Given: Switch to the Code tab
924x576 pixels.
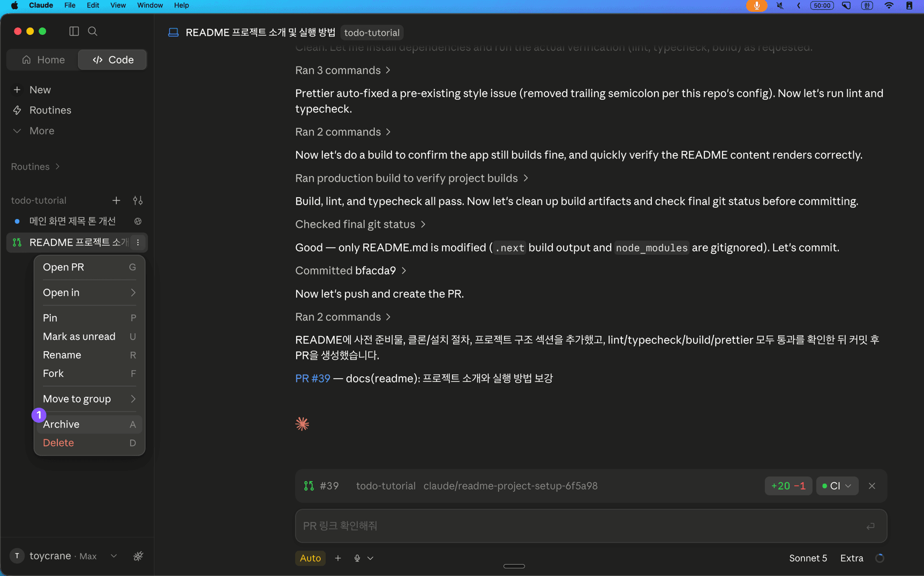Looking at the screenshot, I should [x=112, y=59].
